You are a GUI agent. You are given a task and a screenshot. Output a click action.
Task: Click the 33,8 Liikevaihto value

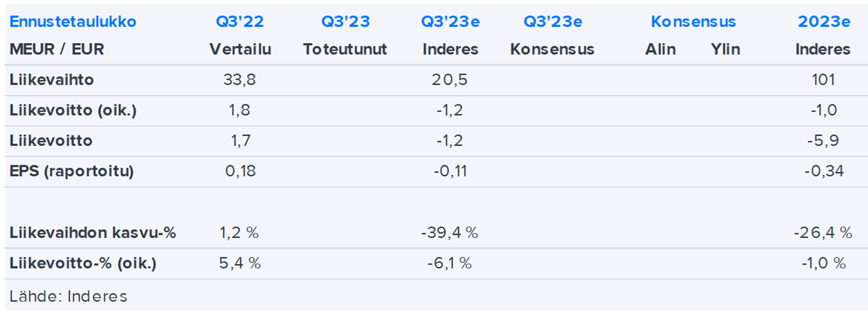click(x=240, y=80)
